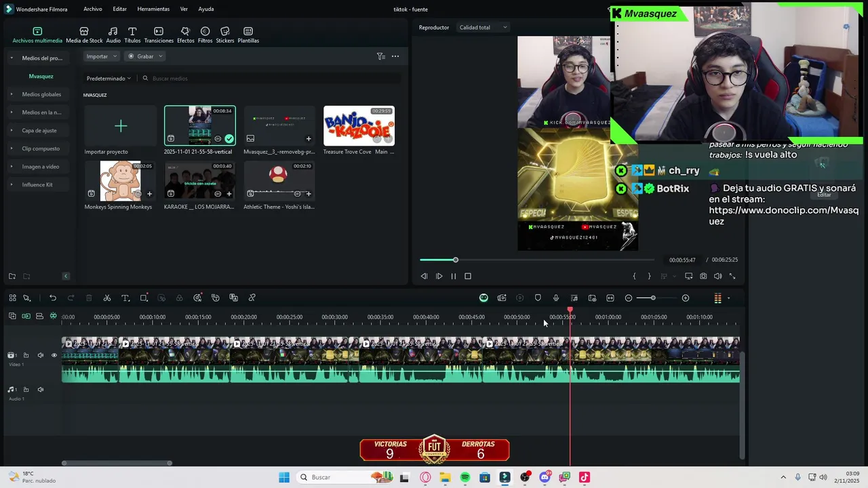Screen dimensions: 868x488
Task: Select the timeline text tool
Action: click(x=125, y=298)
